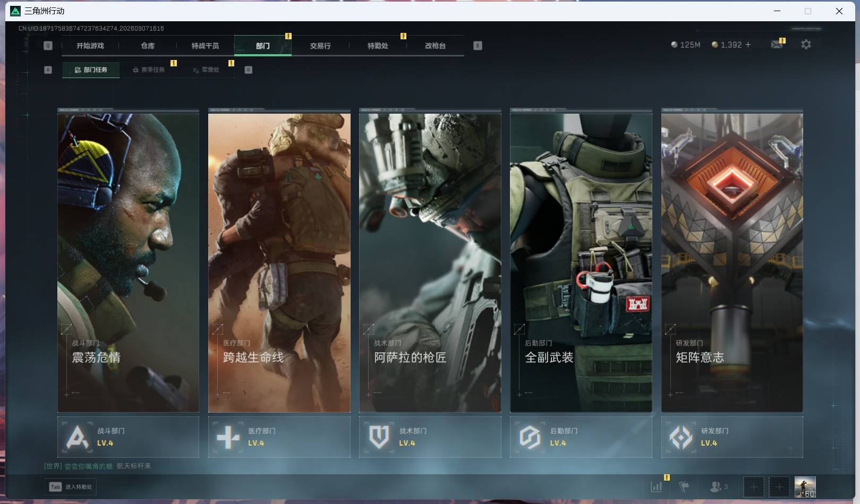Switch to the 改枪台 tab
Screen dimensions: 860x504
click(x=435, y=46)
